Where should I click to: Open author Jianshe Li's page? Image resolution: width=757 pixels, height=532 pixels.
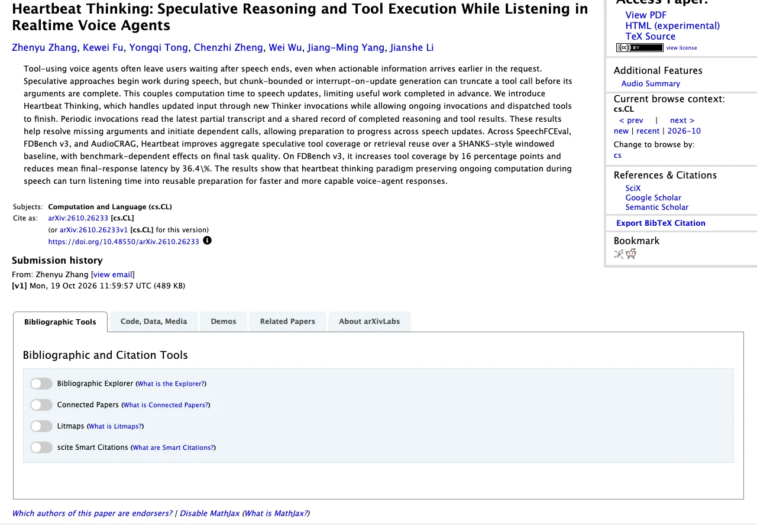(x=412, y=48)
